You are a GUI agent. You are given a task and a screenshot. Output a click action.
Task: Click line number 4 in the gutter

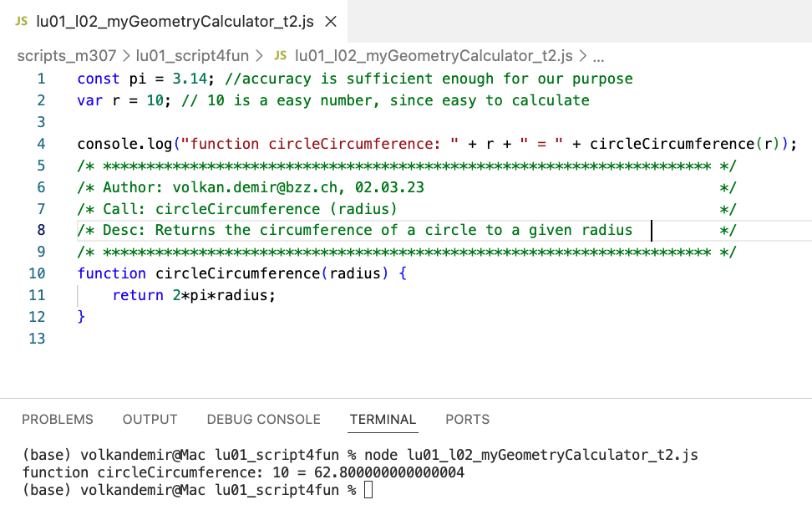pyautogui.click(x=41, y=143)
